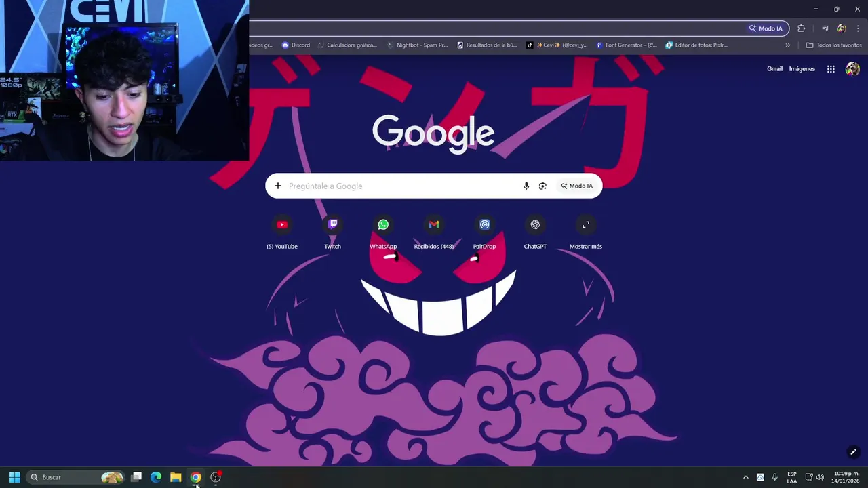
Task: Click the plus icon in the search box
Action: click(278, 186)
